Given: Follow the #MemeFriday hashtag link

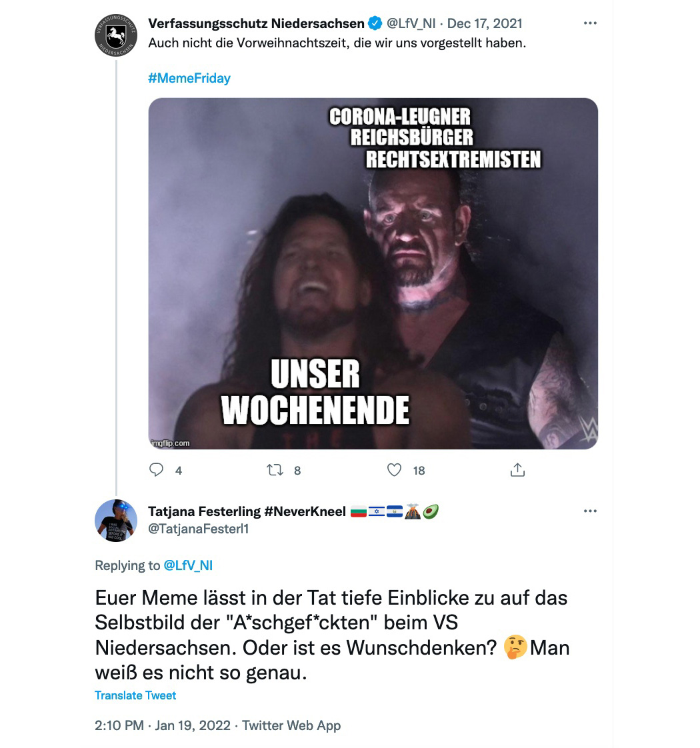Looking at the screenshot, I should pyautogui.click(x=189, y=78).
